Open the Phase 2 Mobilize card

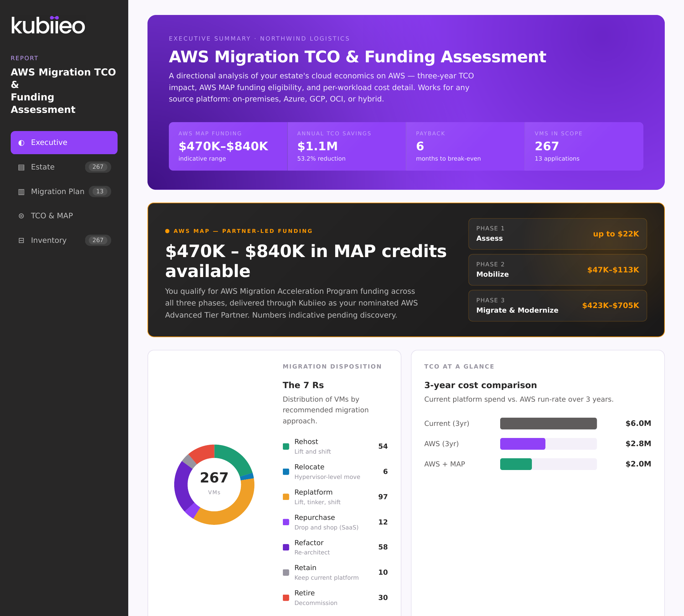pos(558,270)
